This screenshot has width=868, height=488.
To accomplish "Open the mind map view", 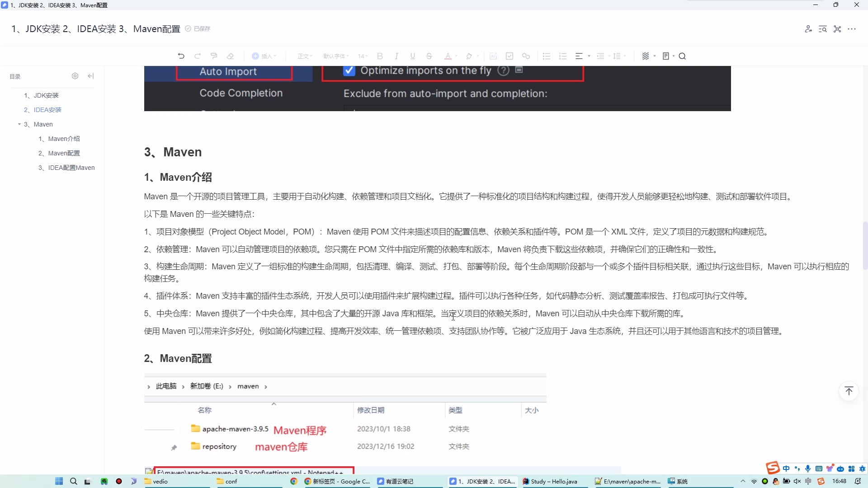I will tap(837, 28).
